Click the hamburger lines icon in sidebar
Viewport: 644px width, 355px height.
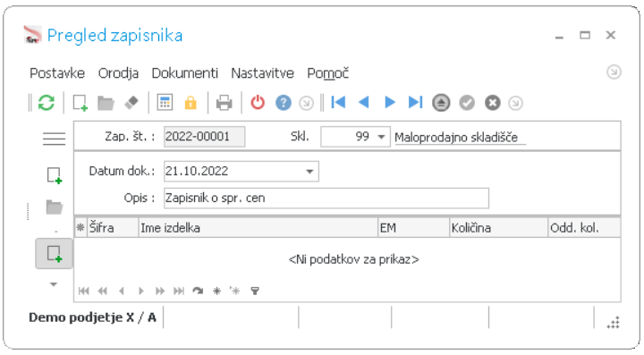(54, 139)
